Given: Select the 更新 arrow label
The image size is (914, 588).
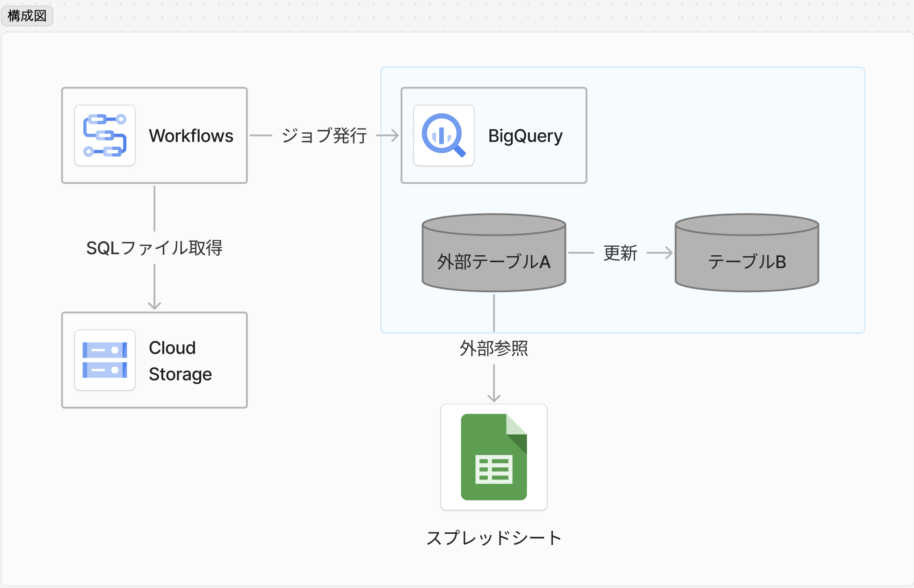Looking at the screenshot, I should (620, 253).
